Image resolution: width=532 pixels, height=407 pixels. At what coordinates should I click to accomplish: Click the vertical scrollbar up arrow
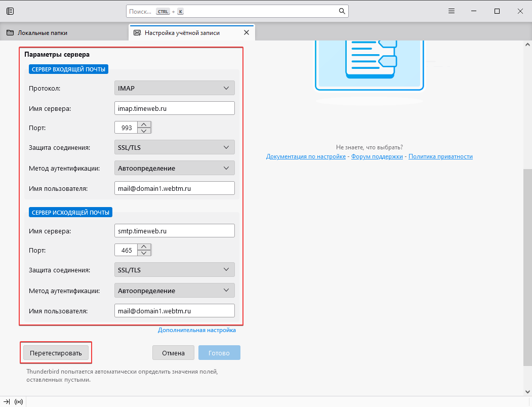(x=527, y=45)
